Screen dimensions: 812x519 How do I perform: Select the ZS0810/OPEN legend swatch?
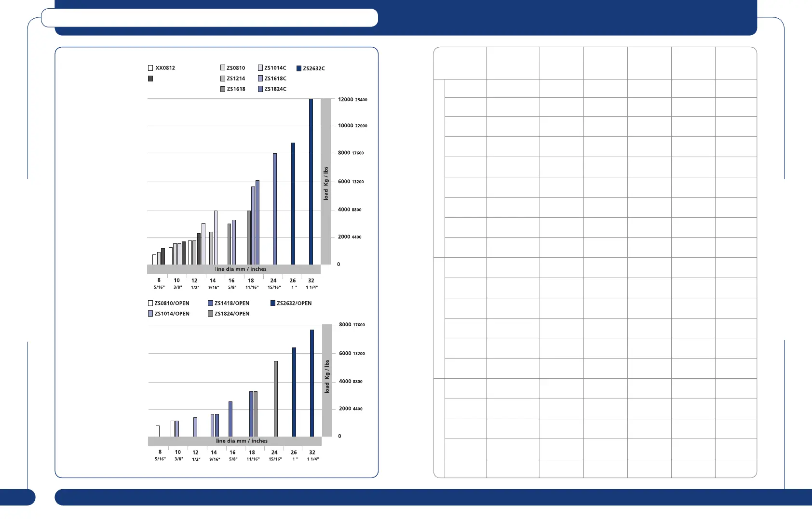click(150, 303)
